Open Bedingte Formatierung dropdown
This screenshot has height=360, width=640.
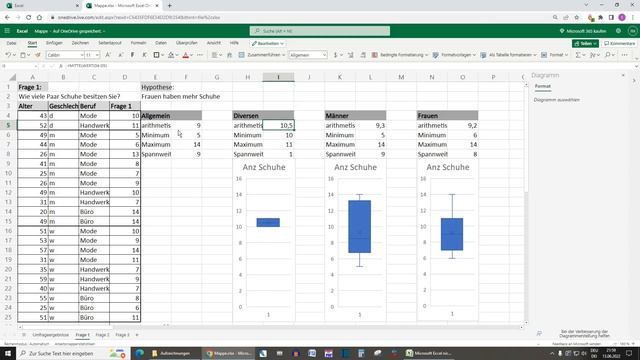pos(400,55)
